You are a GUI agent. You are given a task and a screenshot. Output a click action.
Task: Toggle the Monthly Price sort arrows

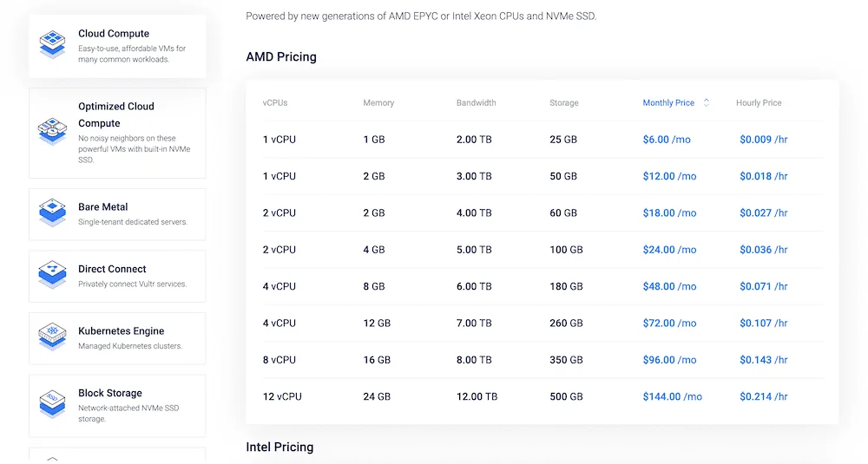(x=707, y=102)
